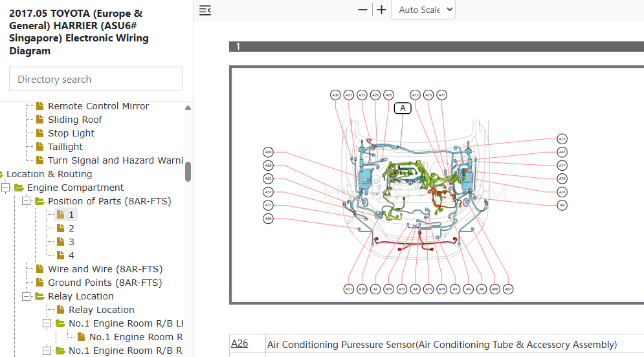Click the A27 connector callout
644x357 pixels.
tap(349, 95)
